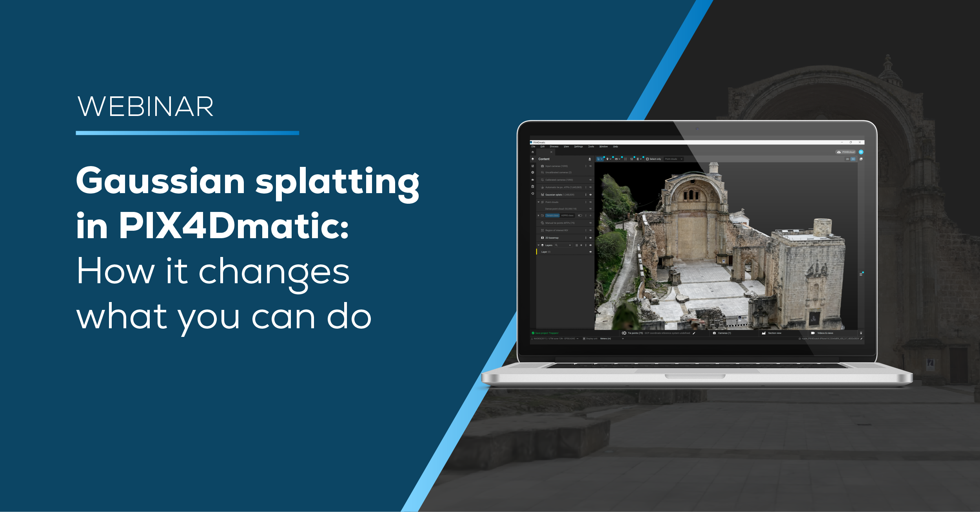Click the list view icon in Layers row
This screenshot has width=980, height=512.
point(577,245)
